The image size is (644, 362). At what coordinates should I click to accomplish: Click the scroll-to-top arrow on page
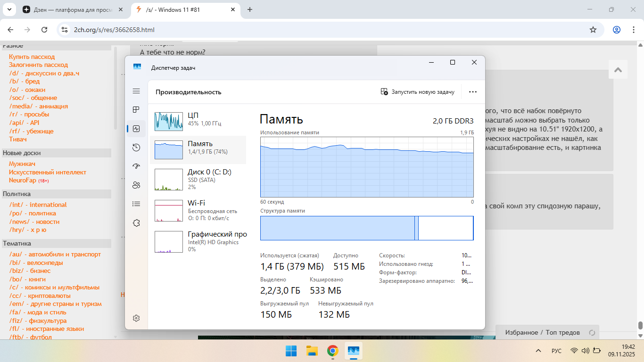(x=618, y=70)
